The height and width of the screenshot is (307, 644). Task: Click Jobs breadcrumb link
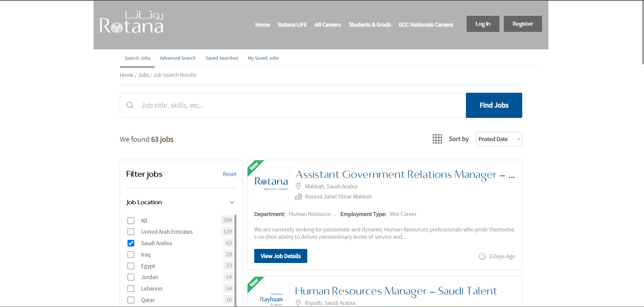(x=143, y=75)
